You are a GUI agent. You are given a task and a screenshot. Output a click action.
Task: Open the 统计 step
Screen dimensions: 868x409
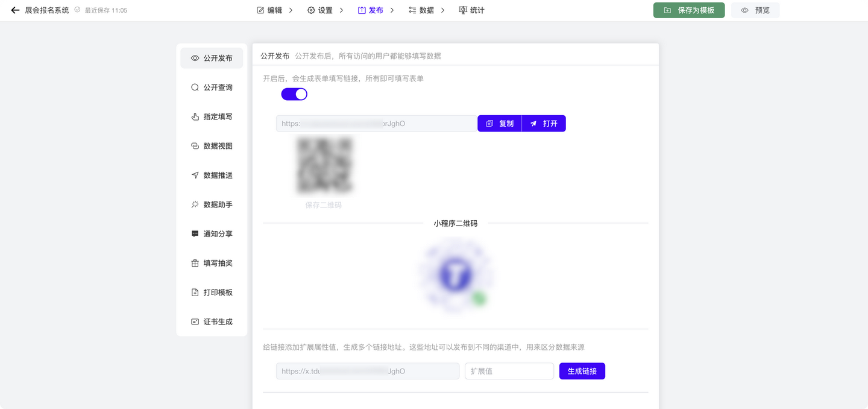tap(472, 10)
